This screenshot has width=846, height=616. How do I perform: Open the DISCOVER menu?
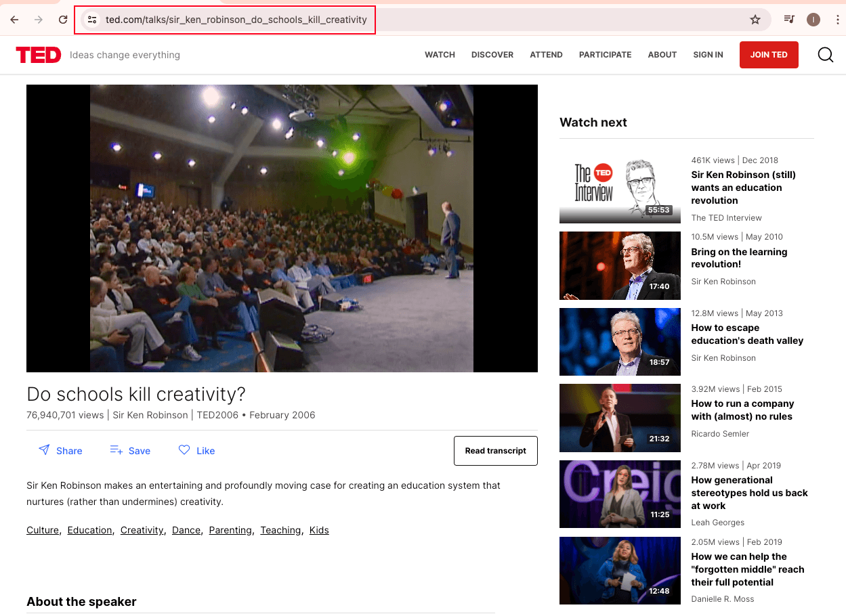coord(492,55)
